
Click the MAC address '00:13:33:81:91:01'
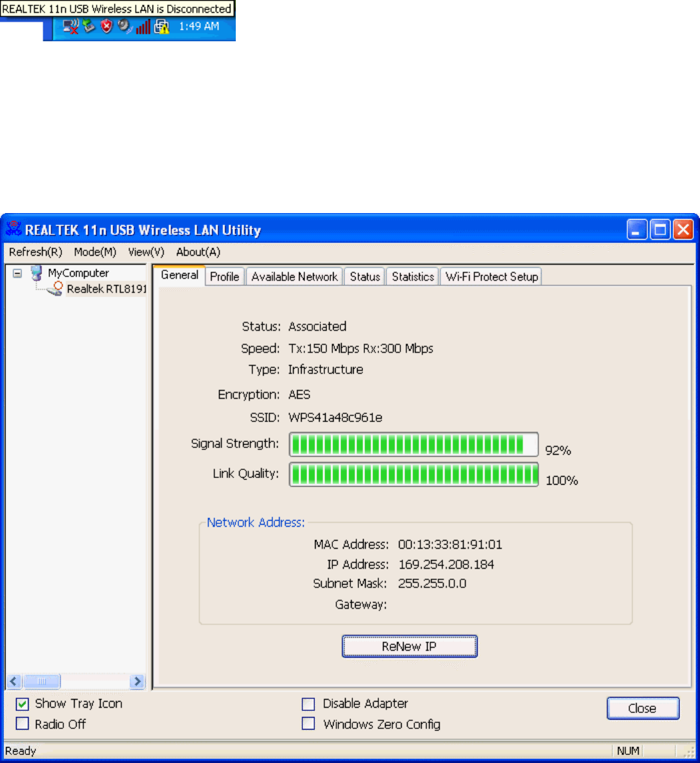point(450,545)
